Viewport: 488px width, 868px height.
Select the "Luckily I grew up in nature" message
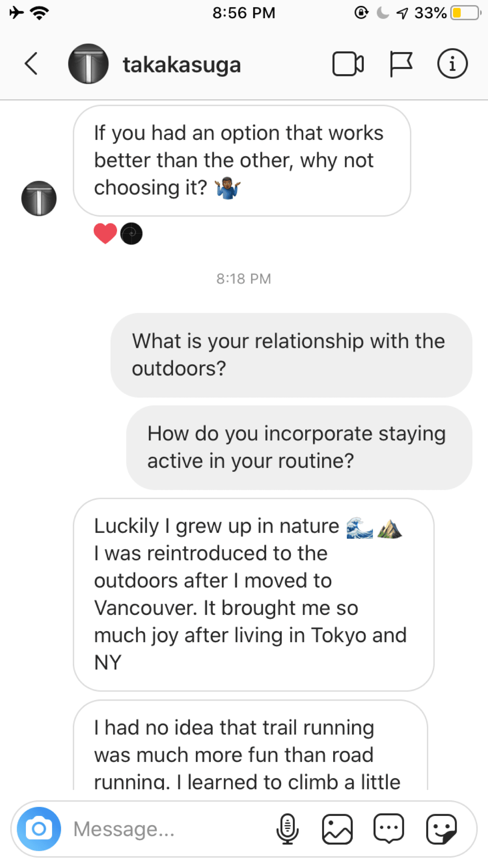pos(254,594)
